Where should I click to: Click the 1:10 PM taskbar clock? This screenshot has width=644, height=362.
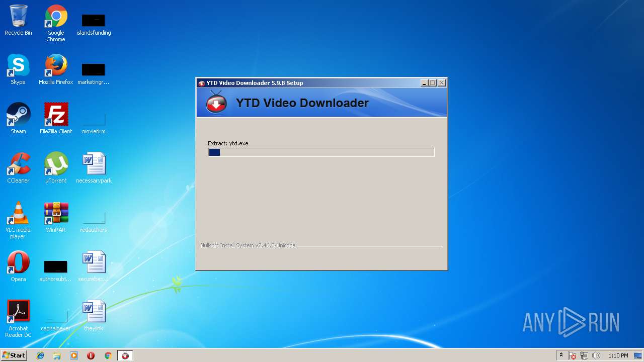click(618, 355)
